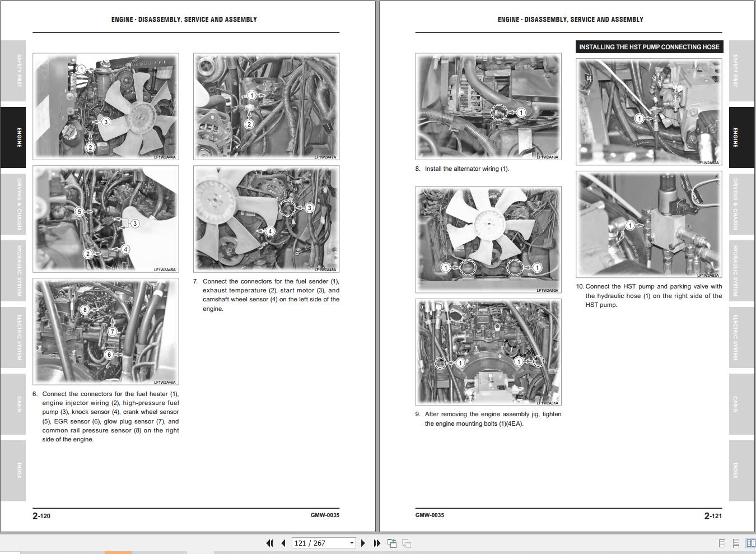Click left-page ELECTRIC SYSTEM tab
The height and width of the screenshot is (554, 756).
pyautogui.click(x=13, y=337)
